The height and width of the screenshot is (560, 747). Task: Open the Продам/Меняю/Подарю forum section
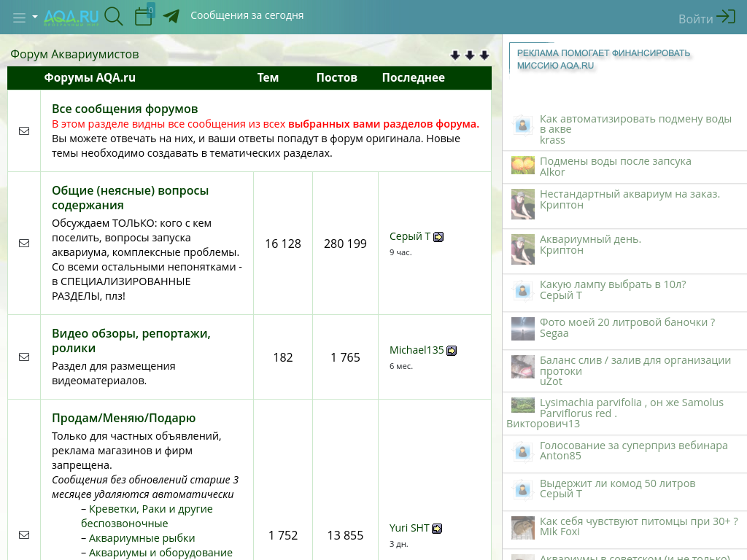pyautogui.click(x=123, y=418)
